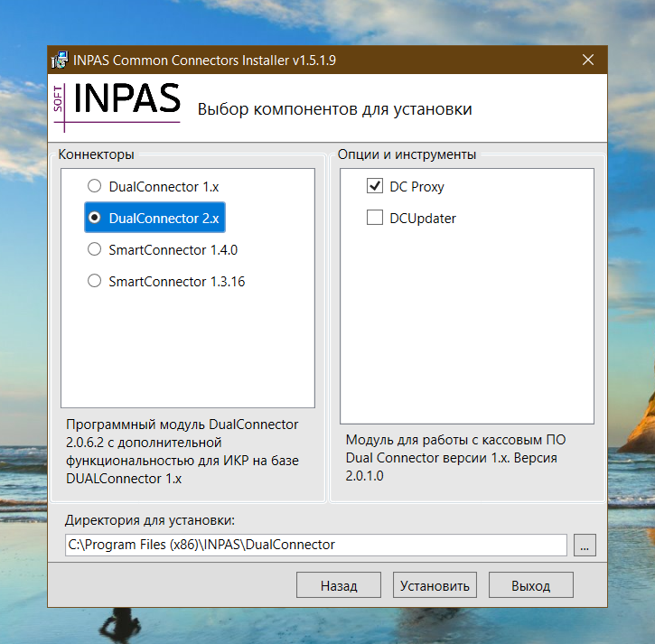Click the Опции и инструменты group label
The image size is (655, 644).
[407, 154]
